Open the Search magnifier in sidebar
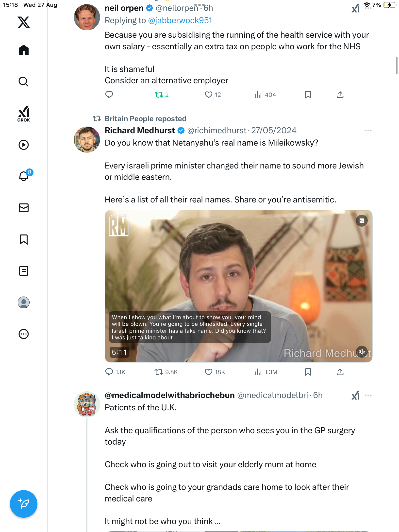The image size is (399, 532). pos(24,82)
